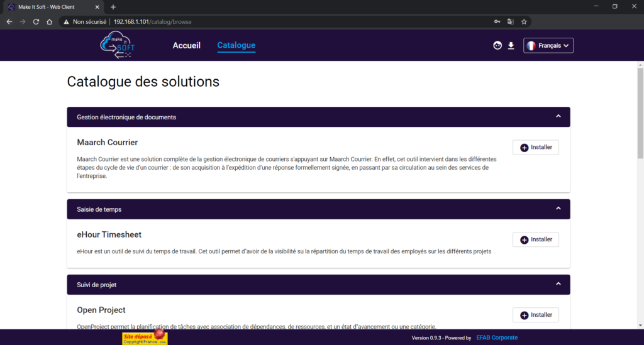
Task: Click the Gestion électronique de documents header label
Action: pos(126,118)
